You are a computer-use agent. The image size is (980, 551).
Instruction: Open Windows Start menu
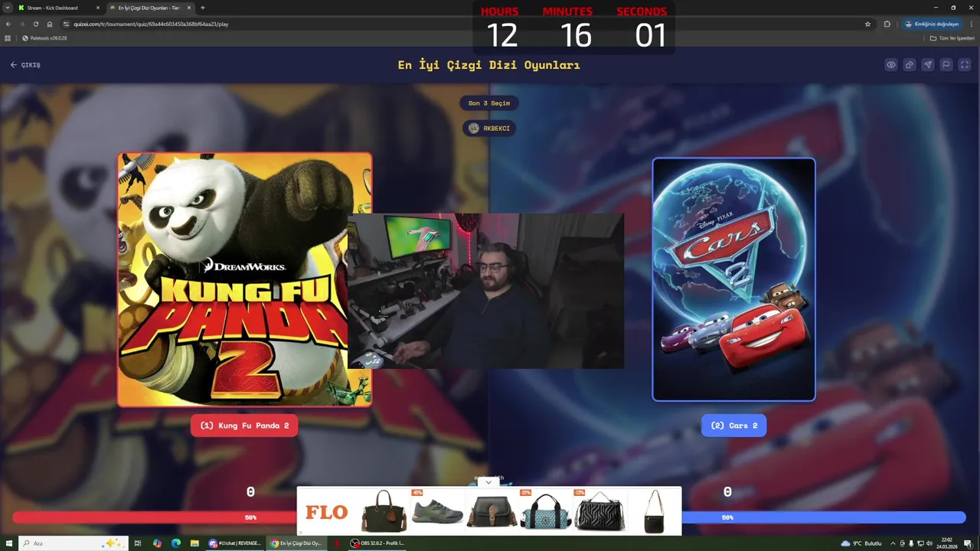(8, 543)
